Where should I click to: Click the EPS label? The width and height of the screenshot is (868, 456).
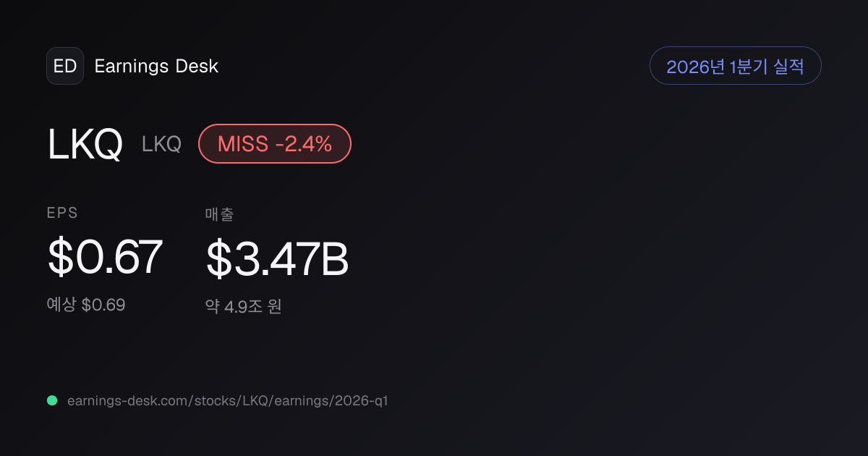(x=62, y=213)
